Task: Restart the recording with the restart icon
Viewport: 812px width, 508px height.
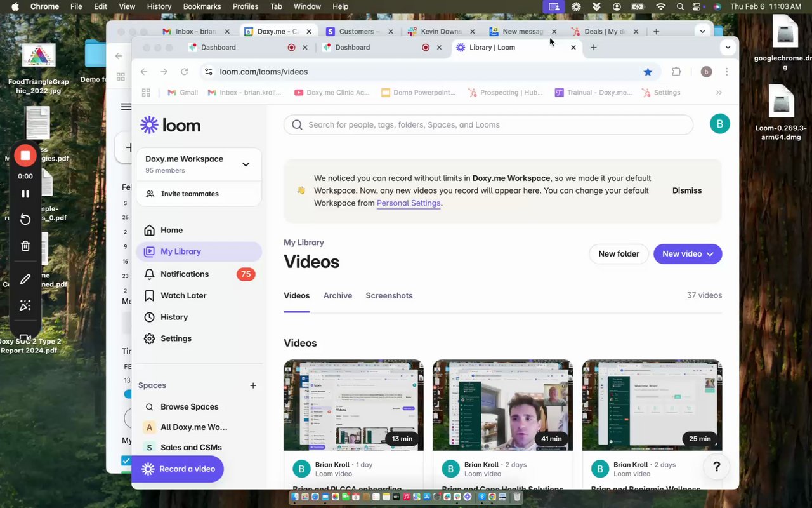Action: click(x=25, y=219)
